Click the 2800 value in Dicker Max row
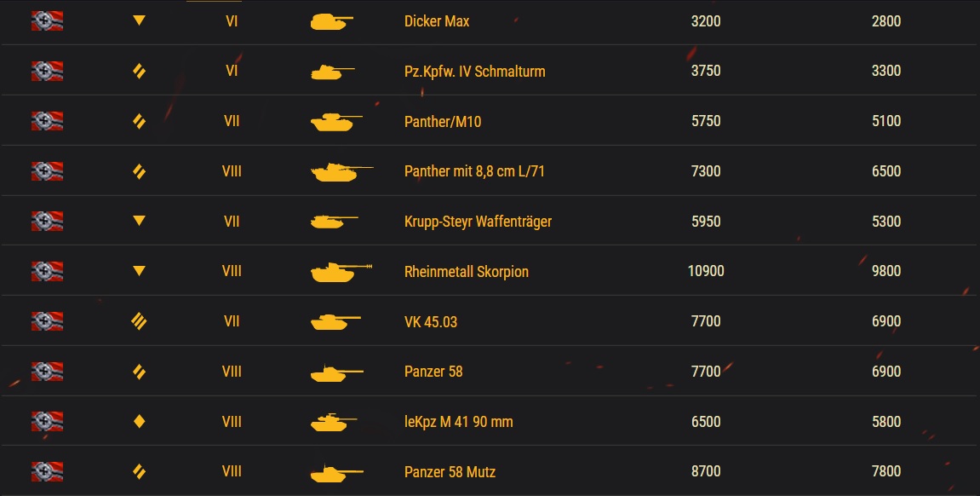980x496 pixels. tap(886, 21)
